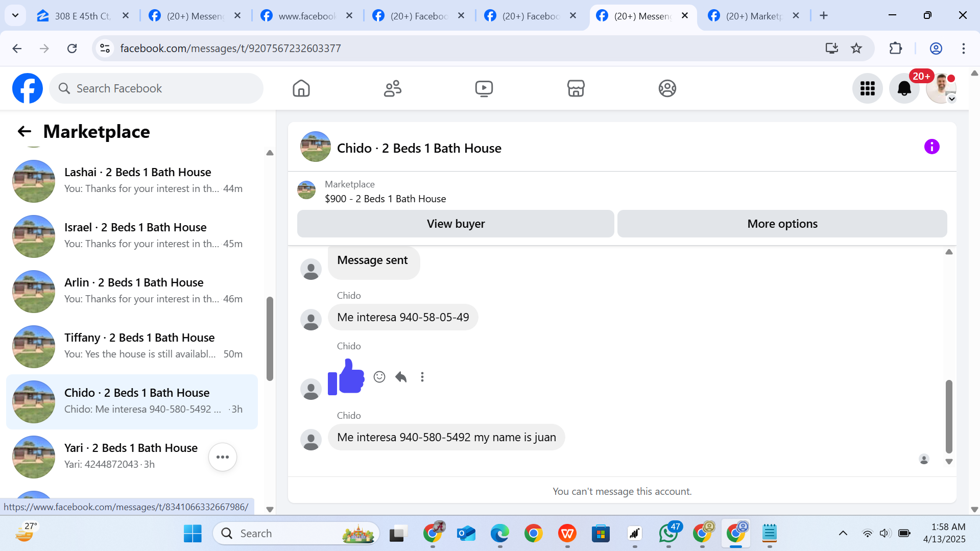The image size is (980, 551).
Task: Click the Facebook logo icon
Action: click(x=28, y=88)
